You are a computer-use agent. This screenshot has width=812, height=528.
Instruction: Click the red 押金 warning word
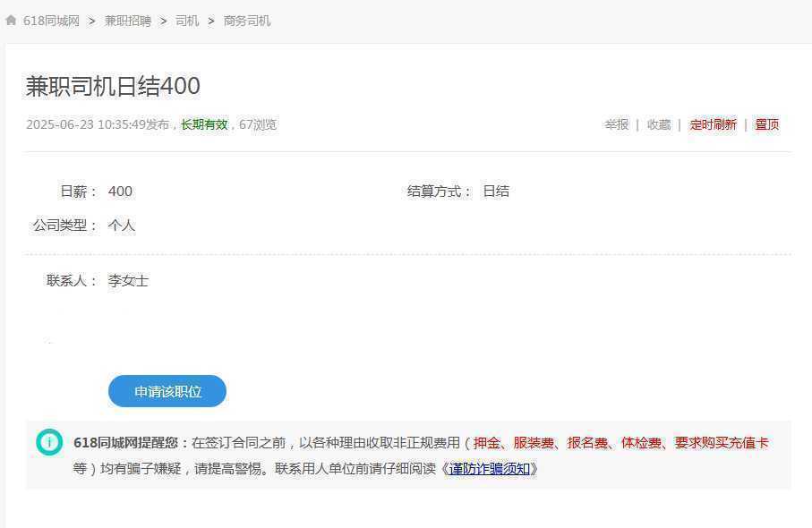coord(486,443)
